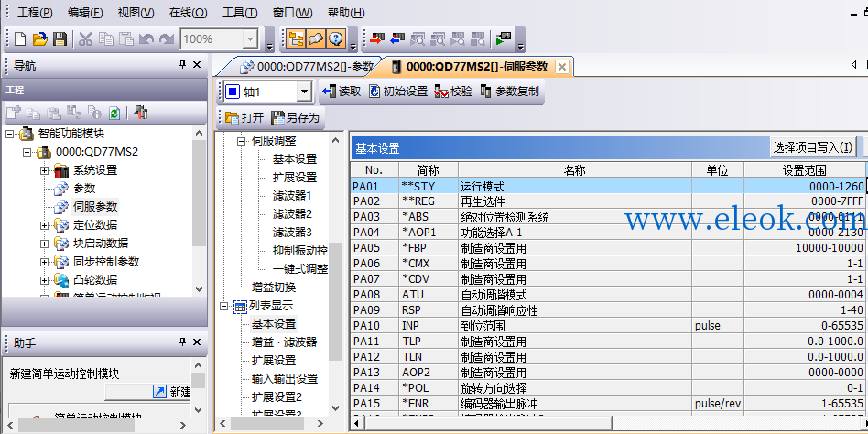Image resolution: width=868 pixels, height=434 pixels.
Task: Click the Read from module blue arrow icon
Action: 397,38
